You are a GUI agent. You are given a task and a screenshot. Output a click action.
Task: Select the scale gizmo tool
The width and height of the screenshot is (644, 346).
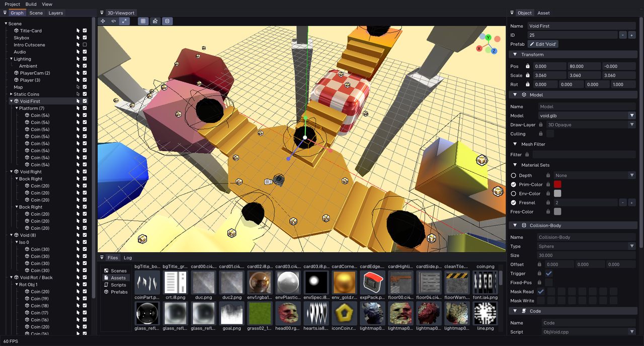pyautogui.click(x=124, y=21)
